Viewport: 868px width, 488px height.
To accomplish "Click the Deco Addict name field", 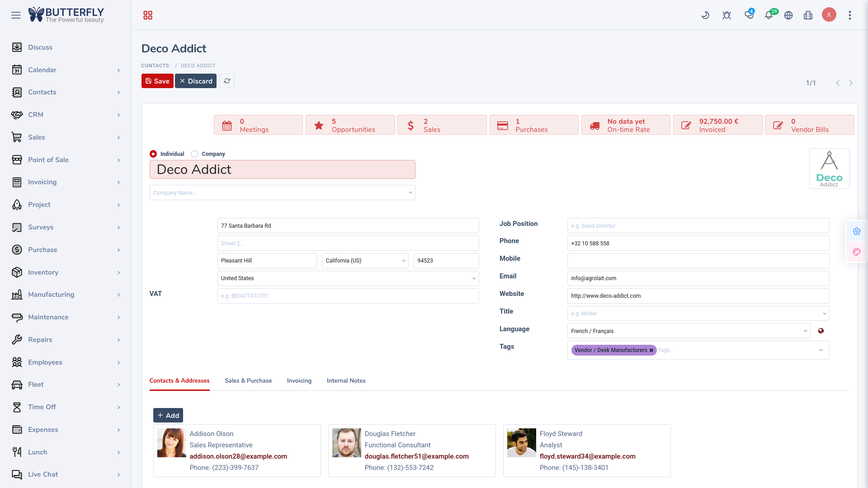I will click(283, 169).
